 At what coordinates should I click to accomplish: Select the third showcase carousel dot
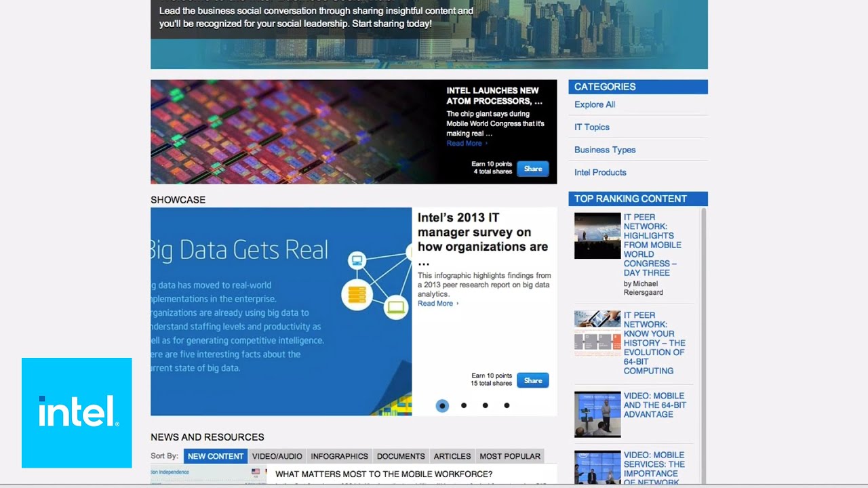(x=485, y=405)
